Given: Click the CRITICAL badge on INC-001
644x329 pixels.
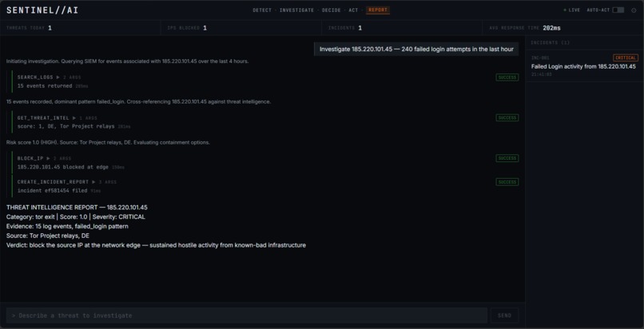Looking at the screenshot, I should point(626,57).
